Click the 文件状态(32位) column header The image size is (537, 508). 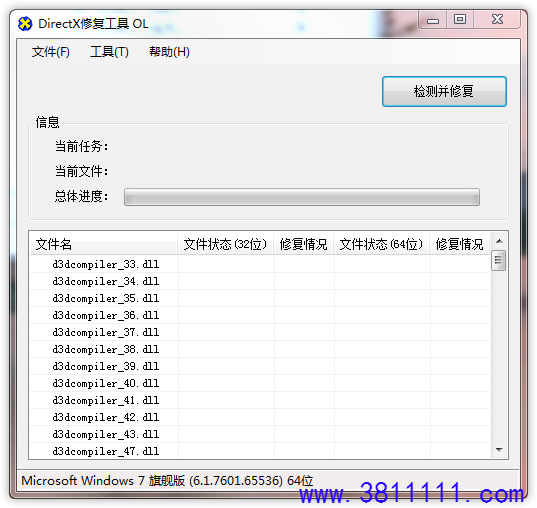coord(225,244)
